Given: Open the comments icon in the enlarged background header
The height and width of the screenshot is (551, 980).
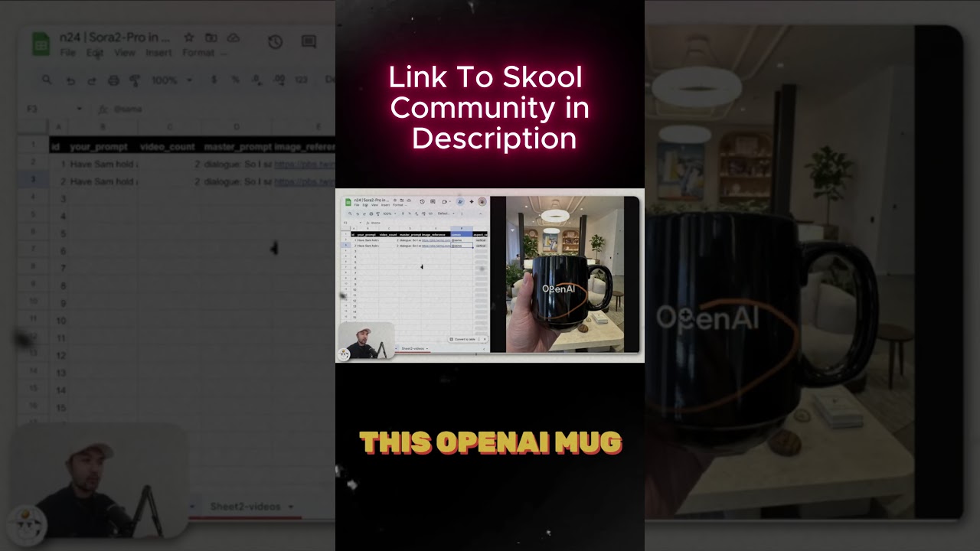Looking at the screenshot, I should tap(309, 42).
